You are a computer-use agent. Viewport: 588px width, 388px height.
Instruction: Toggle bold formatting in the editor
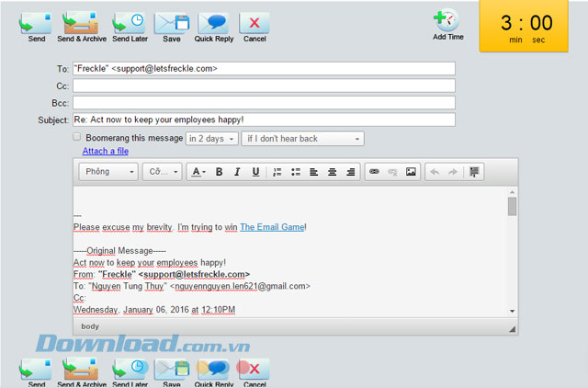point(219,172)
